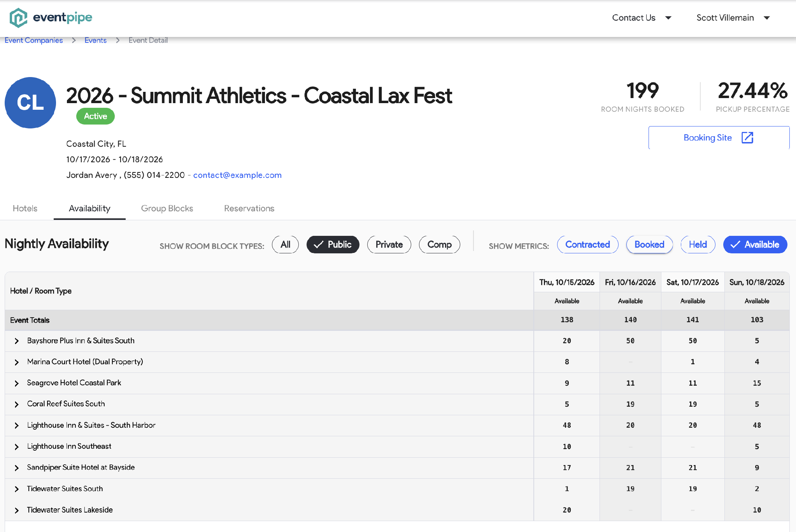Image resolution: width=796 pixels, height=532 pixels.
Task: Click the Scott Villemain dropdown arrow
Action: [x=767, y=18]
